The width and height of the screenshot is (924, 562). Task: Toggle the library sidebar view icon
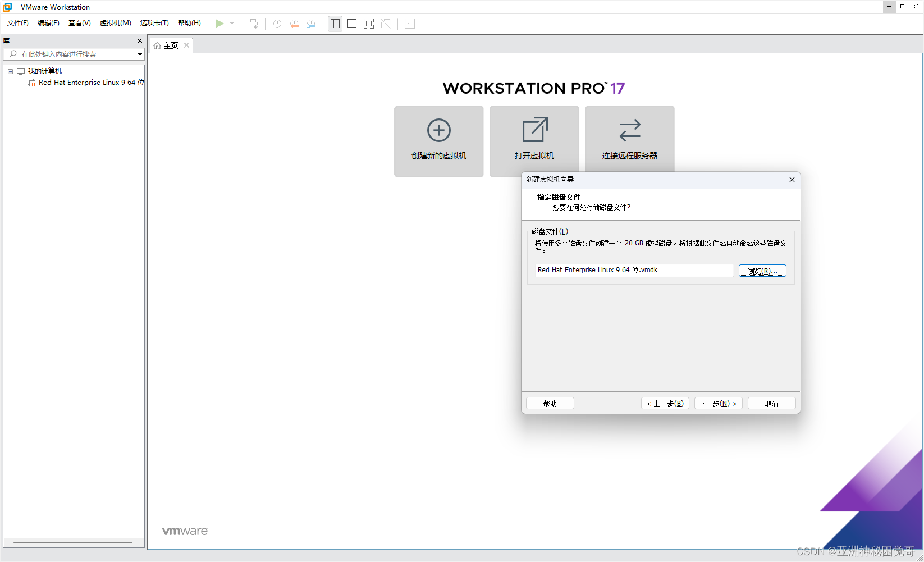click(335, 24)
